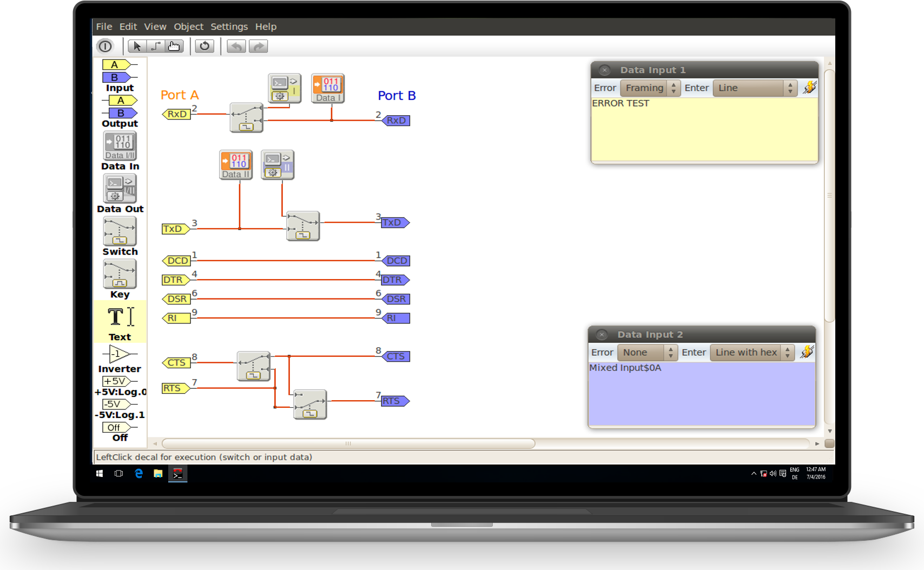Click data output block I near RxD
This screenshot has width=924, height=570.
click(285, 88)
